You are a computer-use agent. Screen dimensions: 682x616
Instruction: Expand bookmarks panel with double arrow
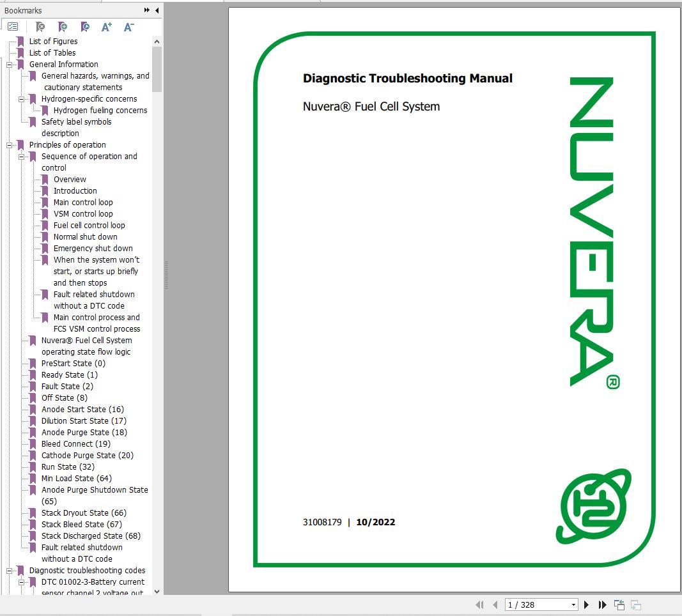tap(147, 10)
